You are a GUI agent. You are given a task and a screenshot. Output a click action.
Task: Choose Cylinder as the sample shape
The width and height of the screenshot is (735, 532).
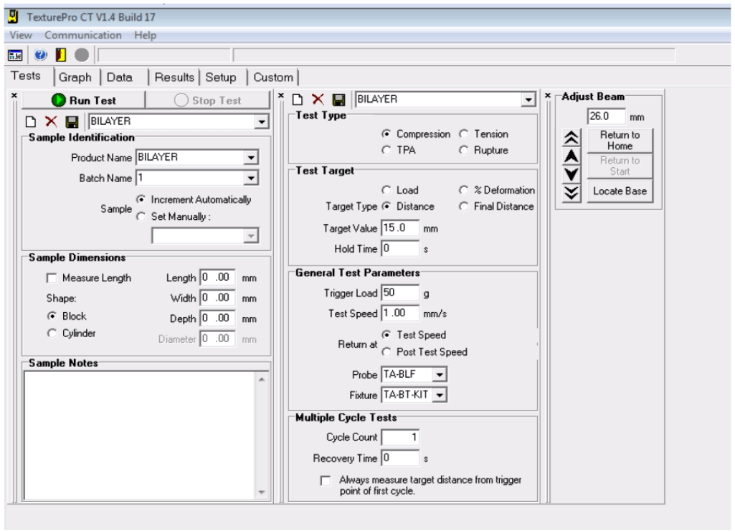point(38,333)
